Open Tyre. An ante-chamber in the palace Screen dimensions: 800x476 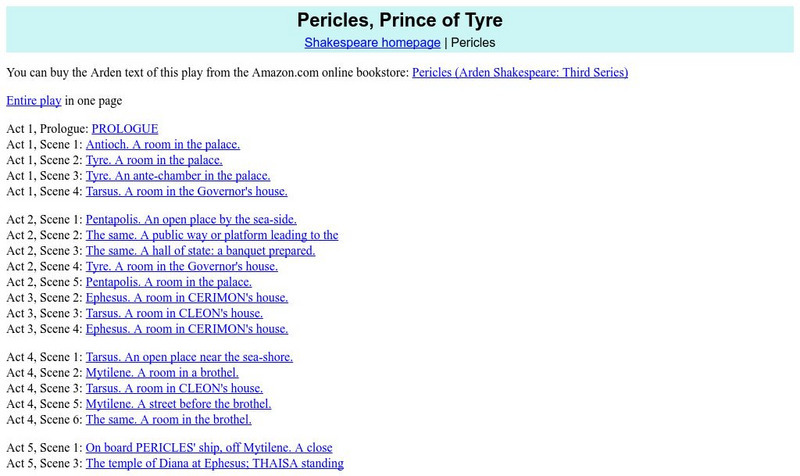click(178, 176)
